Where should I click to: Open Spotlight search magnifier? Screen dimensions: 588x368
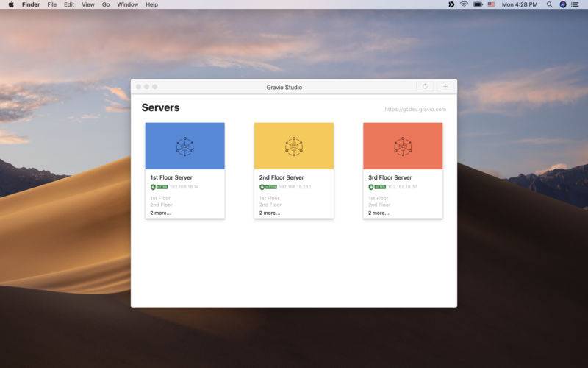549,4
